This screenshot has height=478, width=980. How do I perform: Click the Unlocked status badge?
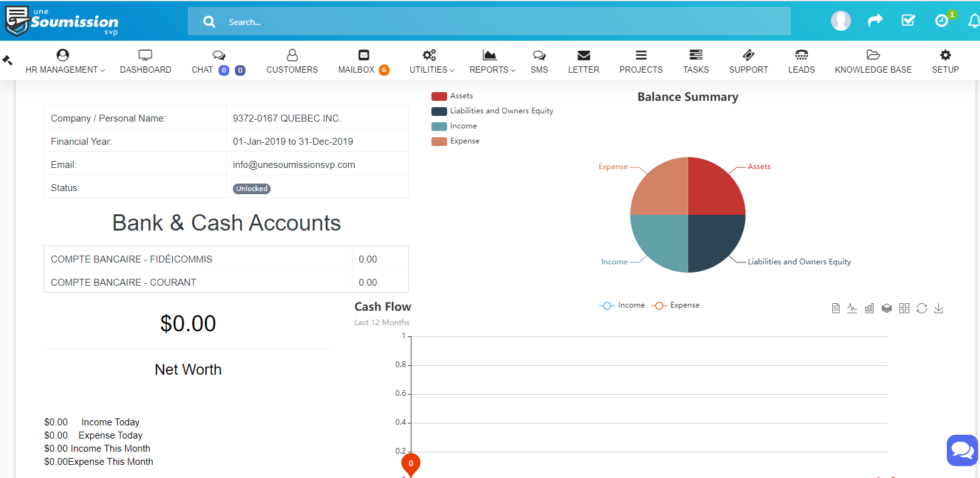tap(252, 189)
